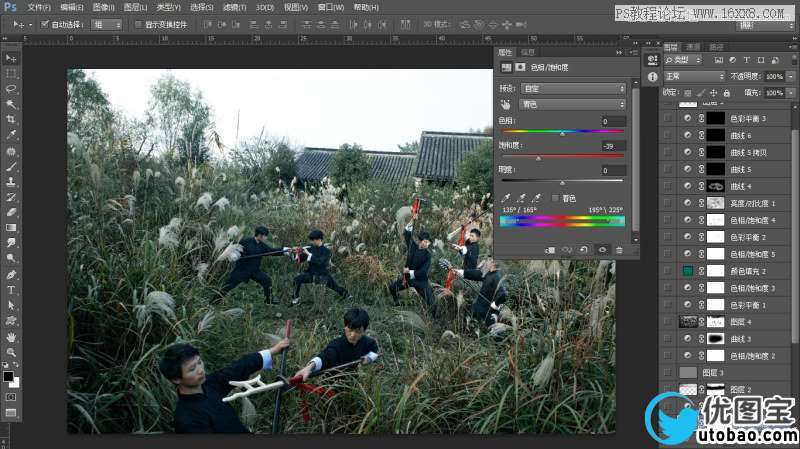The height and width of the screenshot is (449, 800).
Task: Open the 预设 preset dropdown
Action: point(573,89)
